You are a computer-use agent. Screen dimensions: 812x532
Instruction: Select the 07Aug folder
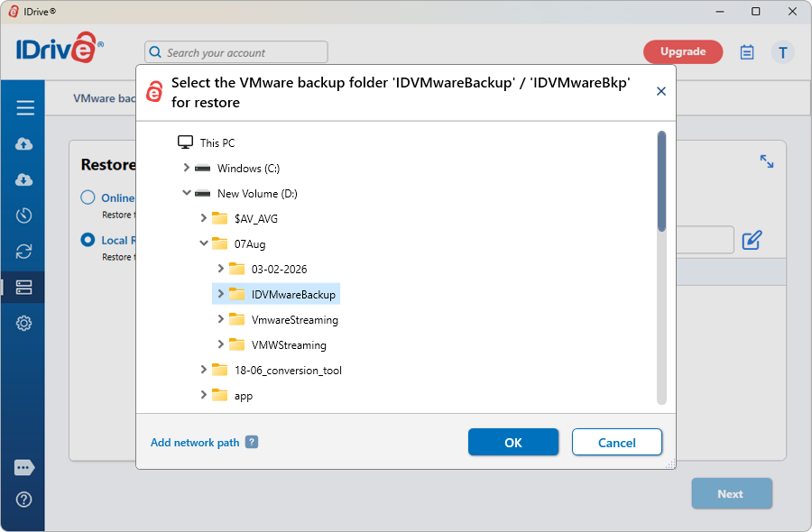point(239,243)
